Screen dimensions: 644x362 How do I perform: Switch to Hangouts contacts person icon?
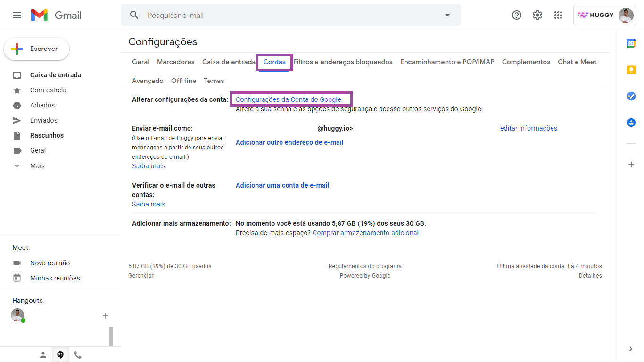click(x=43, y=355)
